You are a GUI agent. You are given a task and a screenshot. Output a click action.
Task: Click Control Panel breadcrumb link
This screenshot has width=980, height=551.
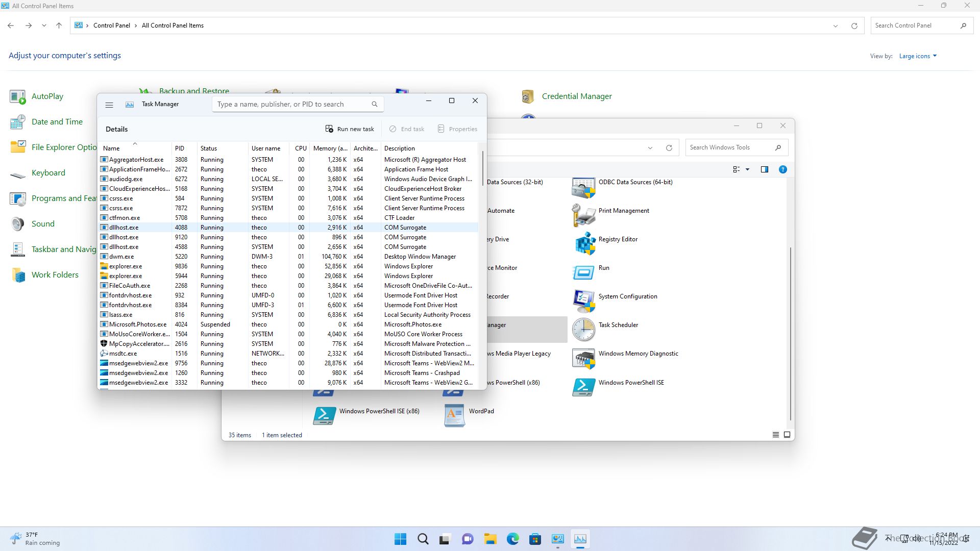(111, 26)
